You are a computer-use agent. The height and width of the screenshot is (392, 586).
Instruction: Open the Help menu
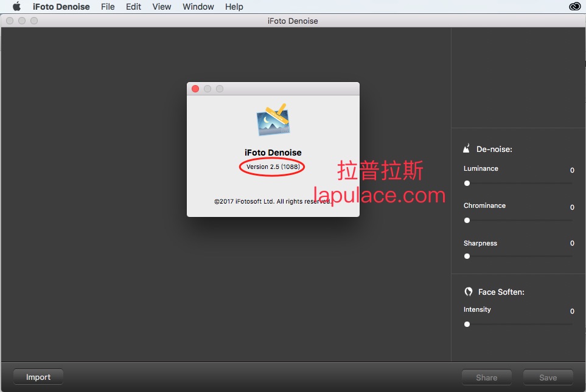tap(234, 7)
